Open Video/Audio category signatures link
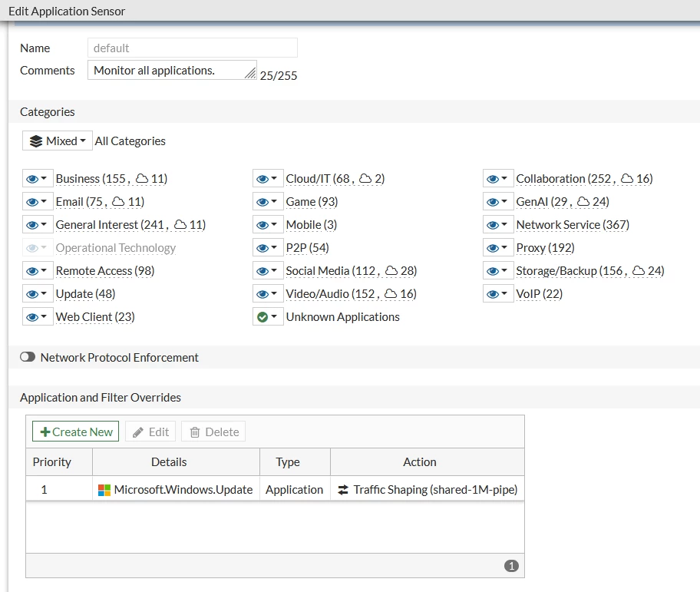 click(x=352, y=294)
